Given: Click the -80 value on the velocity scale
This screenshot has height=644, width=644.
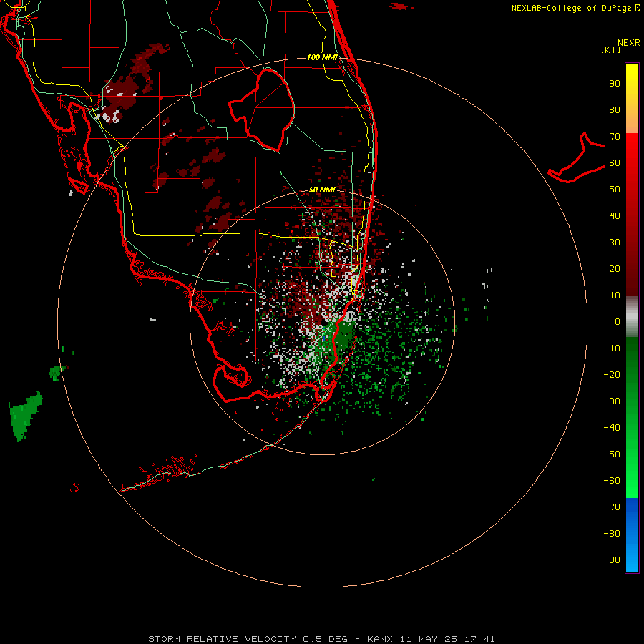Looking at the screenshot, I should 612,534.
